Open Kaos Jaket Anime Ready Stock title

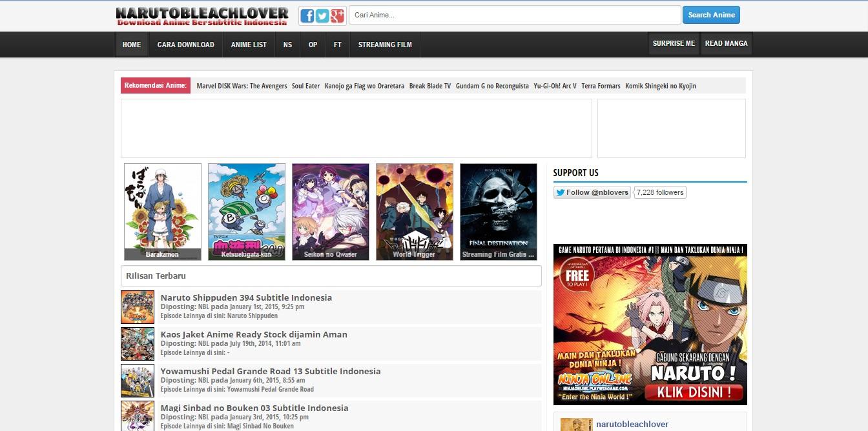point(254,334)
